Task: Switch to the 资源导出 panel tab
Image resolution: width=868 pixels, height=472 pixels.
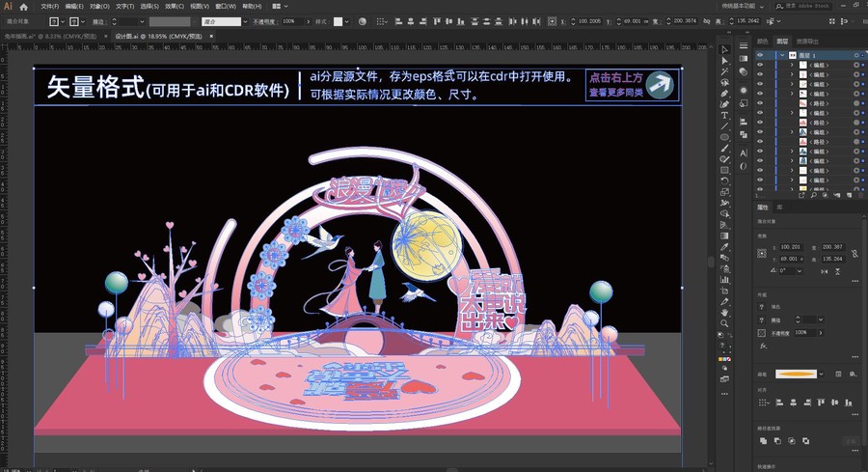Action: coord(807,42)
